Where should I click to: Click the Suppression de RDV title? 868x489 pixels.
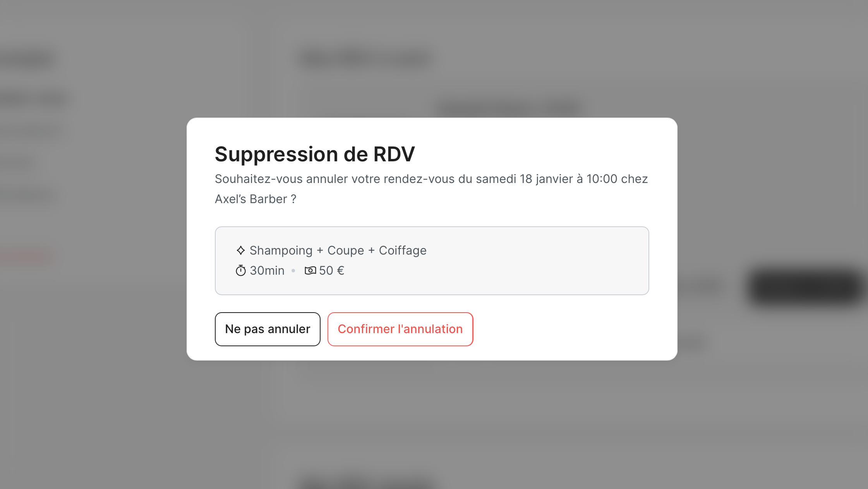pos(314,154)
